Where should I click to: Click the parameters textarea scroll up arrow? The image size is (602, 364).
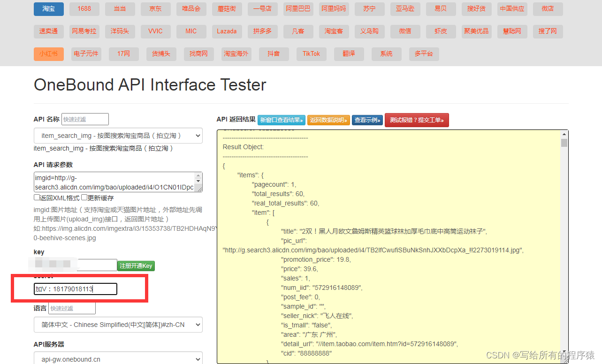199,175
